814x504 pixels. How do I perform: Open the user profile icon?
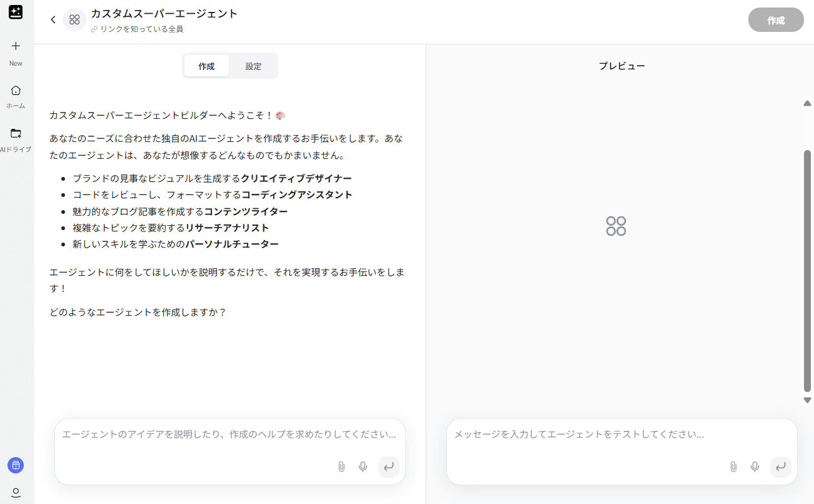click(x=16, y=493)
